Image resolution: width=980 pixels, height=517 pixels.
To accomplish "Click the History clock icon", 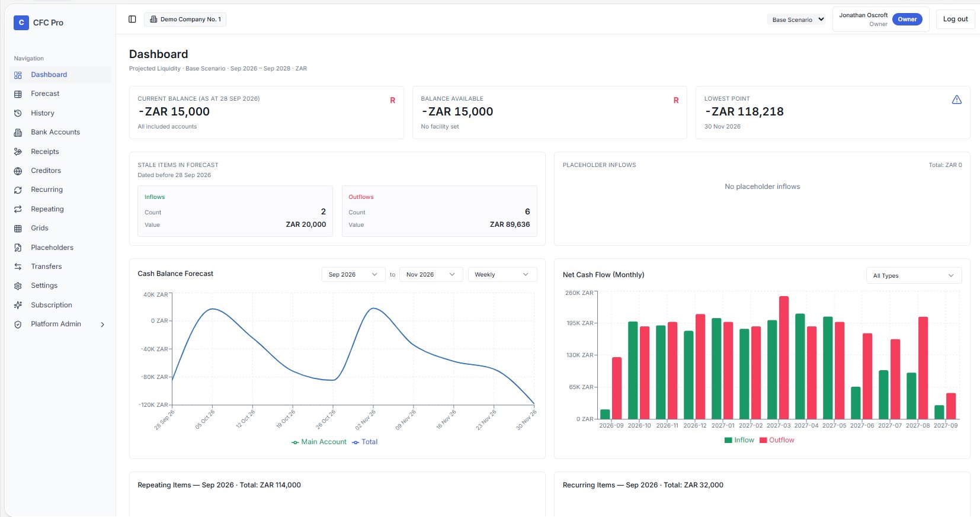I will (x=18, y=113).
